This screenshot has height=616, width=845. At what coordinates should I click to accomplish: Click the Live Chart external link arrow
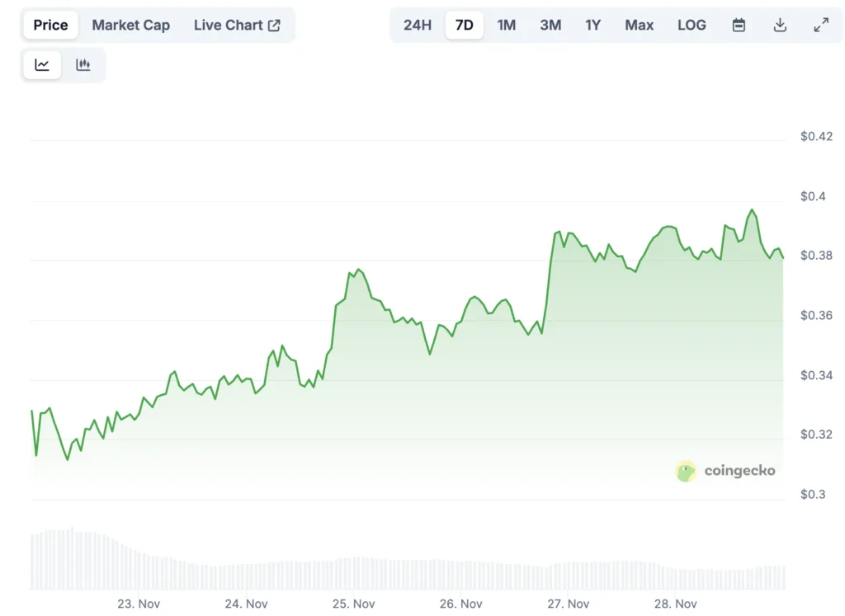coord(273,24)
